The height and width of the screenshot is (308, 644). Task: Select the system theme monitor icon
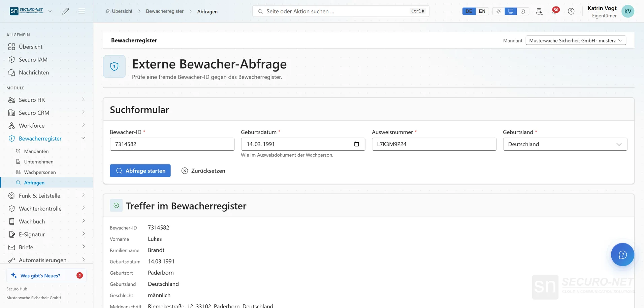511,11
